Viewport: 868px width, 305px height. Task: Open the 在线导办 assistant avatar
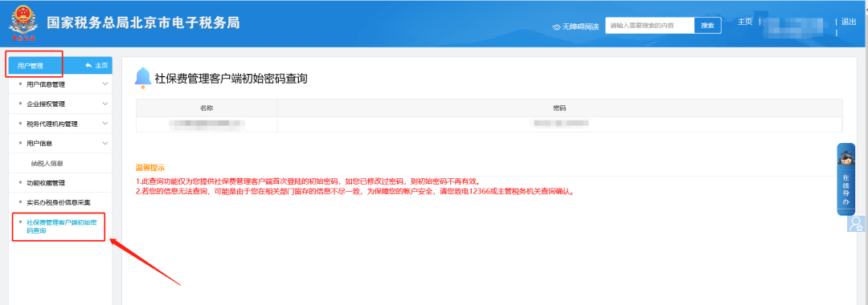845,159
